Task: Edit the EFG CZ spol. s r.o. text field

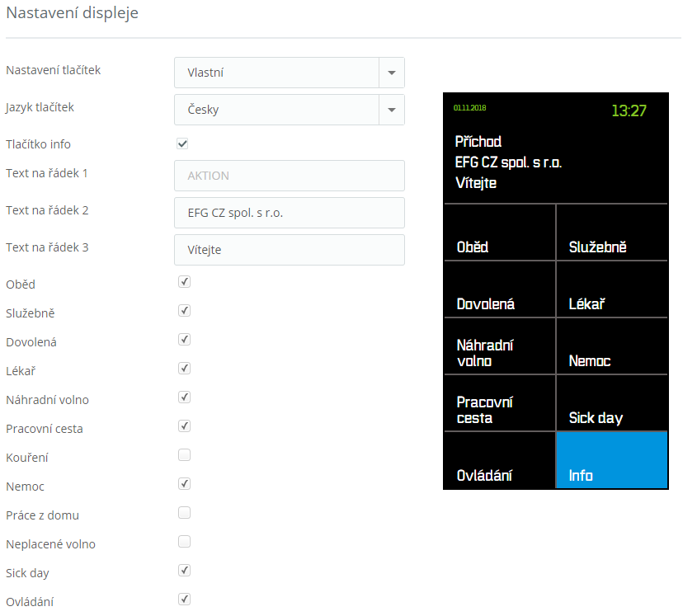Action: (290, 213)
